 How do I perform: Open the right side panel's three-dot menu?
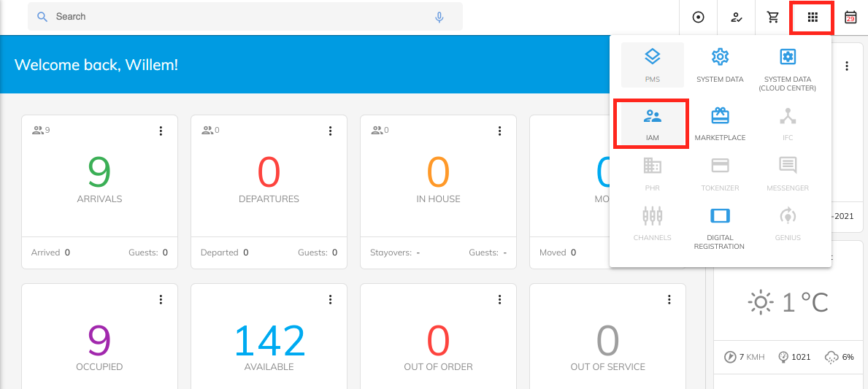click(x=846, y=66)
